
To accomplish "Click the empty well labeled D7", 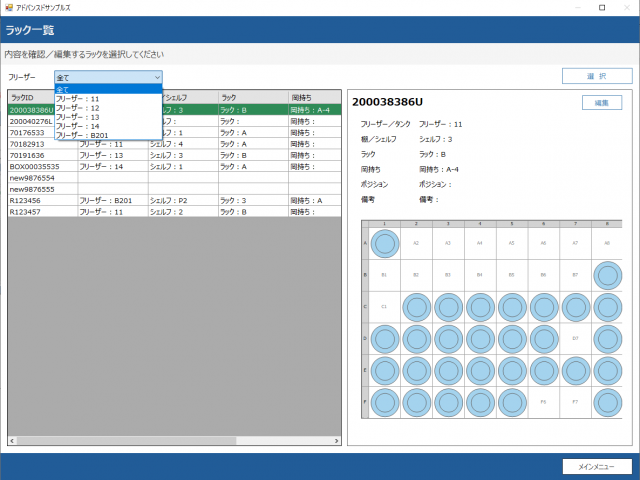I will point(575,338).
